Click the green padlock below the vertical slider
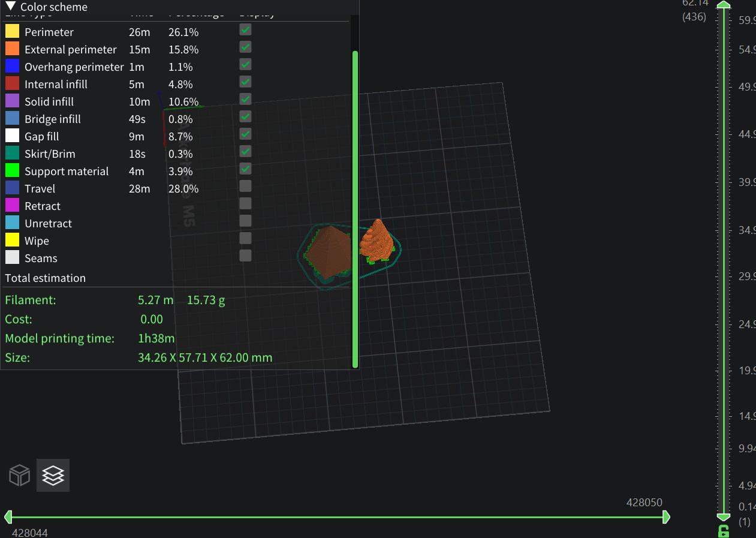Viewport: 756px width, 538px height. [724, 531]
